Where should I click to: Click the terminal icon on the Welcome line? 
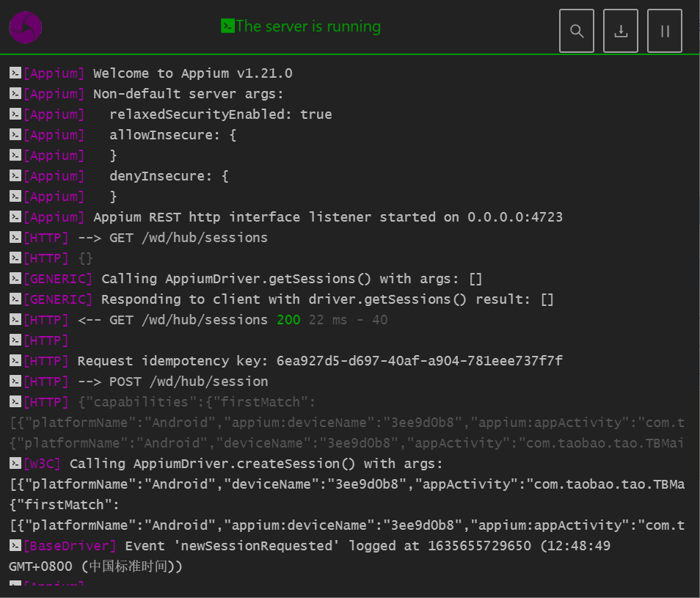click(x=15, y=73)
